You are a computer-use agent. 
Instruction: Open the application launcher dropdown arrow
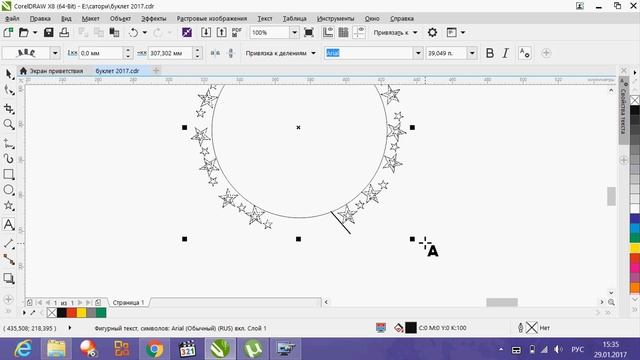pyautogui.click(x=462, y=32)
